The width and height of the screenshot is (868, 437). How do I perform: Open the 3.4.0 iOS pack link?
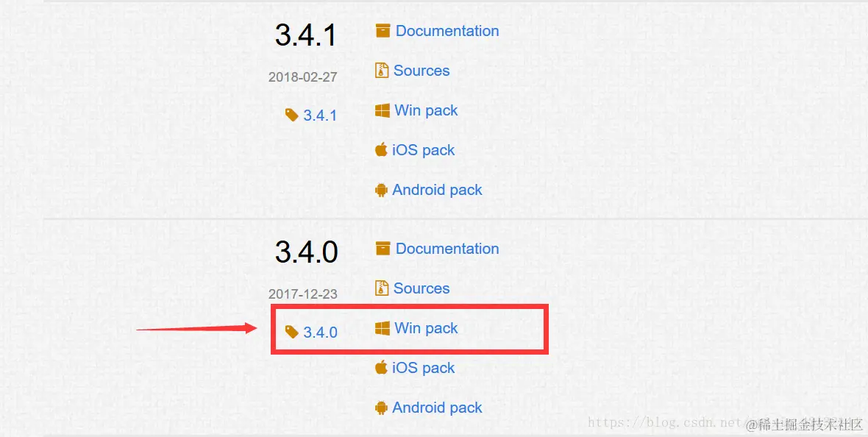424,368
